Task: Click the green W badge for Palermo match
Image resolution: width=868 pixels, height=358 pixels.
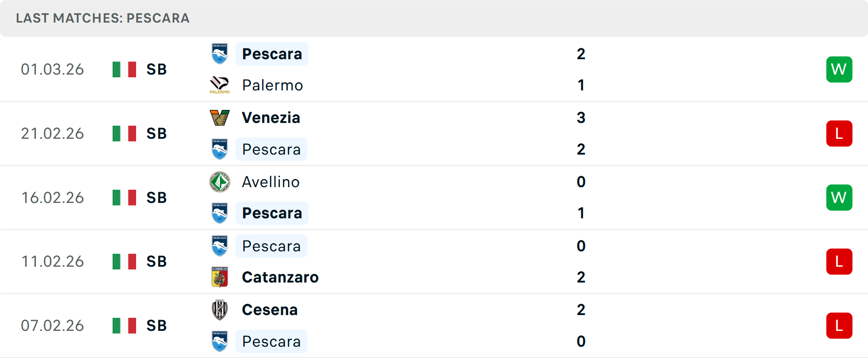Action: coord(839,69)
